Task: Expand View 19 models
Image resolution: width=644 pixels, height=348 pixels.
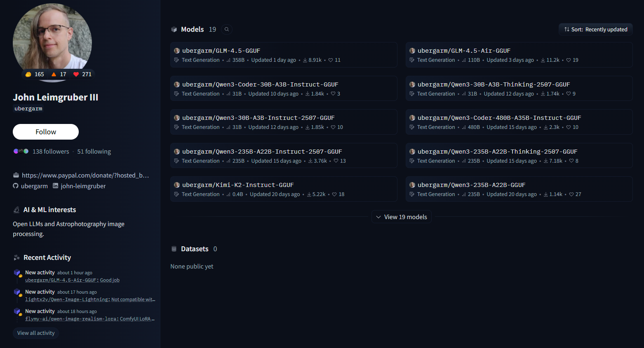Action: click(402, 217)
